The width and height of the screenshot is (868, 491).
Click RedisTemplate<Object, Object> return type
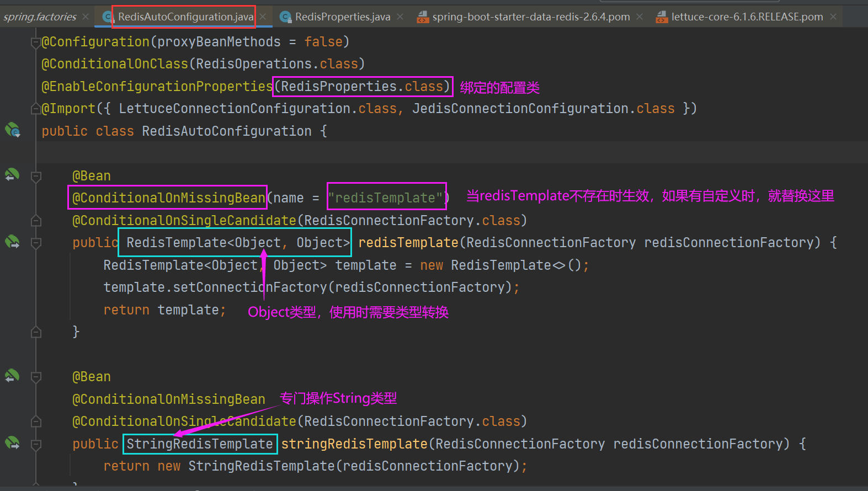(x=238, y=243)
